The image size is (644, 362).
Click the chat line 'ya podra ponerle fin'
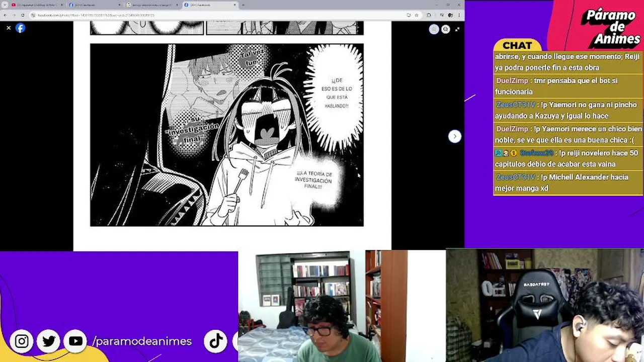coord(547,67)
